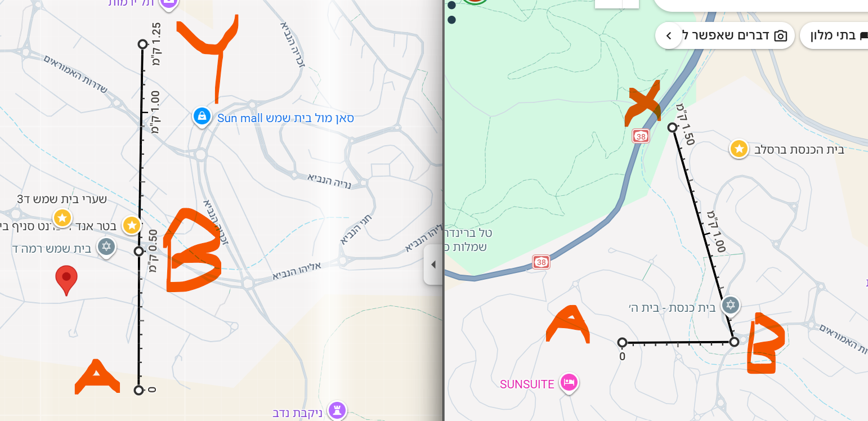
Task: Select the yellow star at בית הכנסת ברסלב
Action: click(739, 149)
